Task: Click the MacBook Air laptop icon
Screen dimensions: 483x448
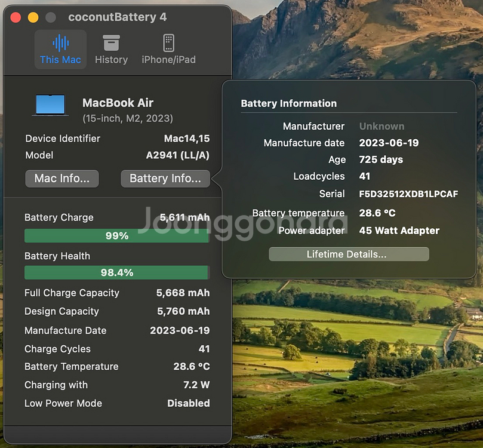Action: (x=50, y=105)
